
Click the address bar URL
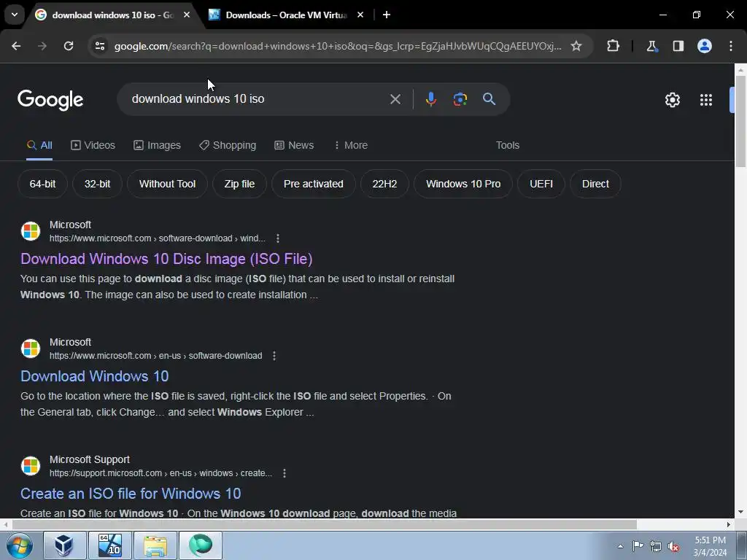tap(338, 46)
